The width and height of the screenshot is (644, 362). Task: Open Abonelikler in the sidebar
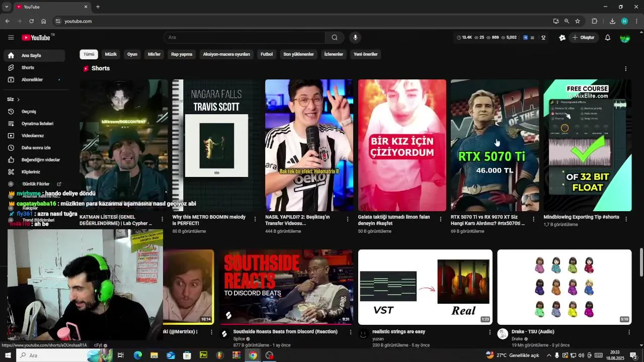[34, 79]
